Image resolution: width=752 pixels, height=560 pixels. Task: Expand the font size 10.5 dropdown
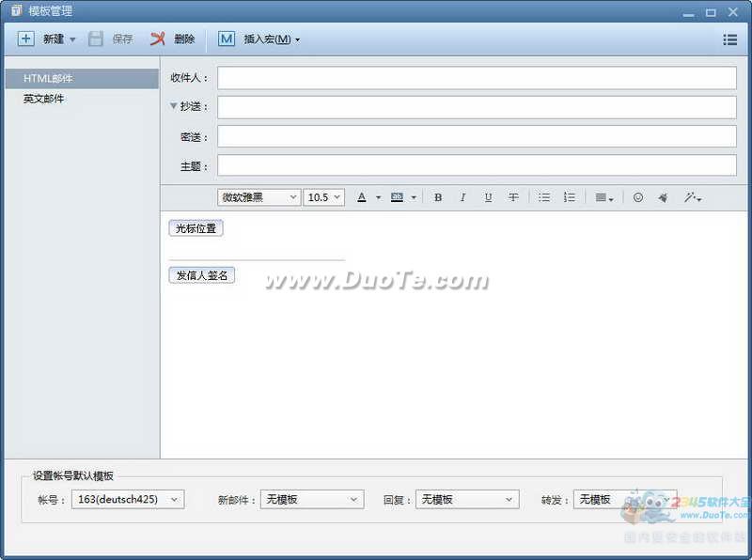click(x=337, y=197)
